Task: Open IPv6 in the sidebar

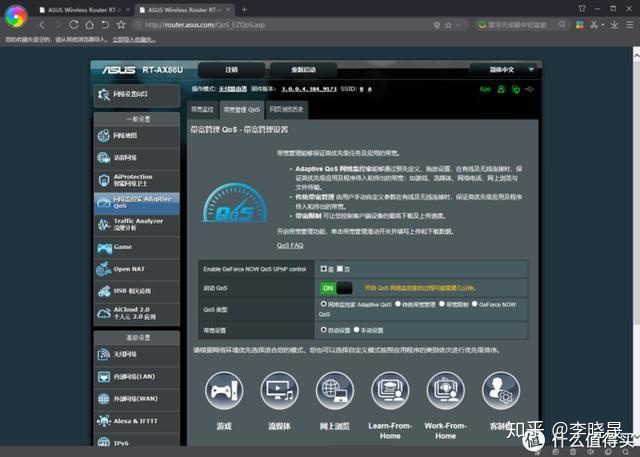Action: click(x=136, y=441)
